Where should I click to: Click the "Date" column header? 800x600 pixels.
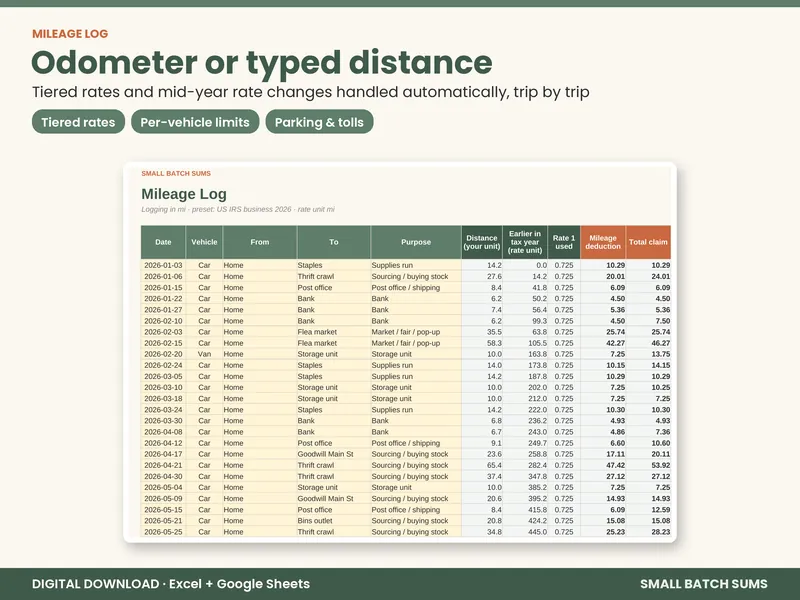click(163, 242)
